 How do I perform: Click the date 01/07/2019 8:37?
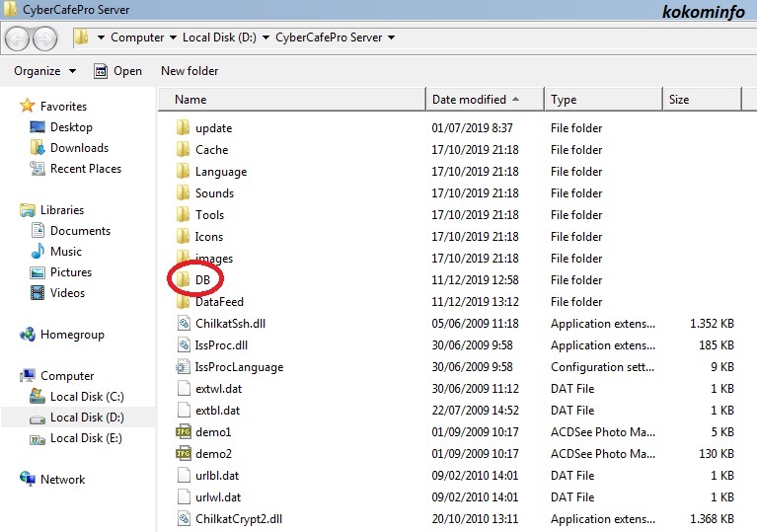pyautogui.click(x=472, y=128)
